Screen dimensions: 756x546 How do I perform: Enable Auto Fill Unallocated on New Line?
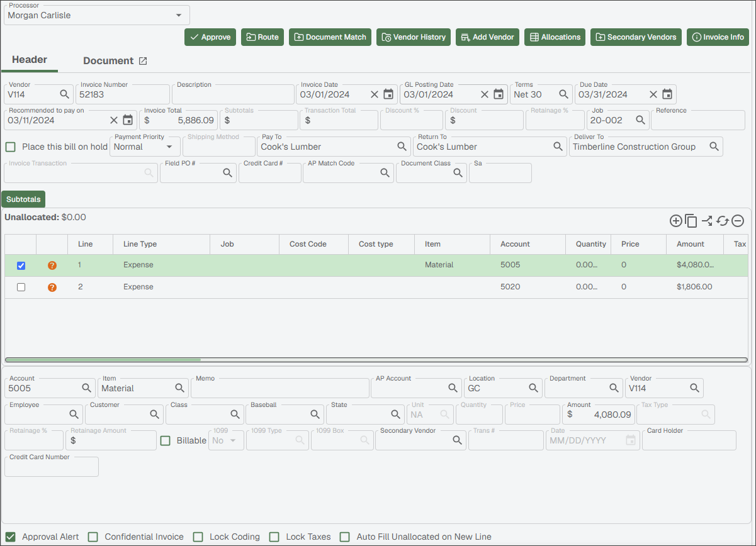coord(345,537)
